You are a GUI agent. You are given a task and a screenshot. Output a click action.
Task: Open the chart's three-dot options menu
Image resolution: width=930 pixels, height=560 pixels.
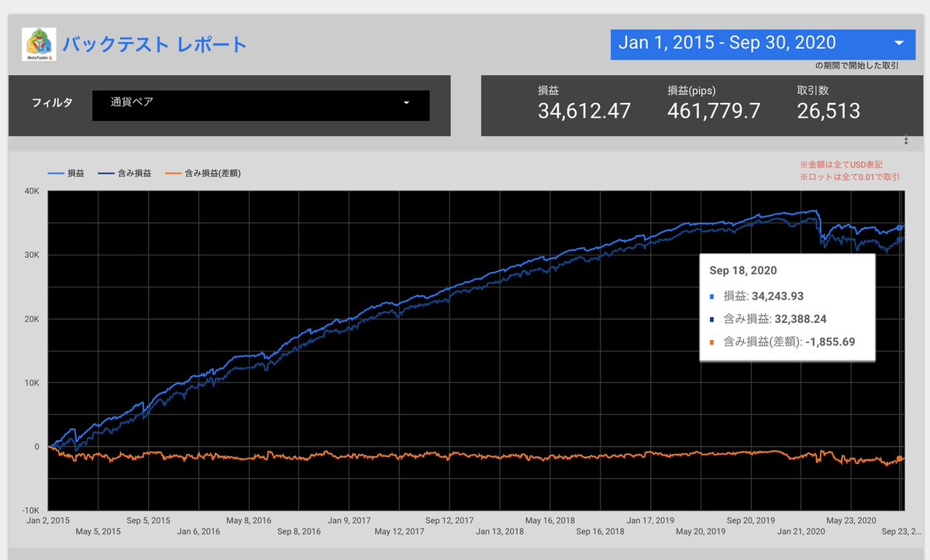pyautogui.click(x=906, y=140)
